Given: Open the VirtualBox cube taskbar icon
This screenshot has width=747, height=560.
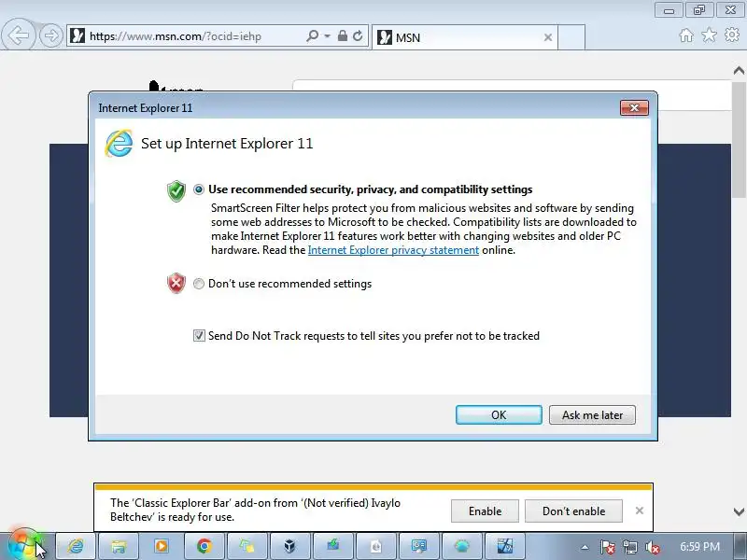Looking at the screenshot, I should pos(289,546).
